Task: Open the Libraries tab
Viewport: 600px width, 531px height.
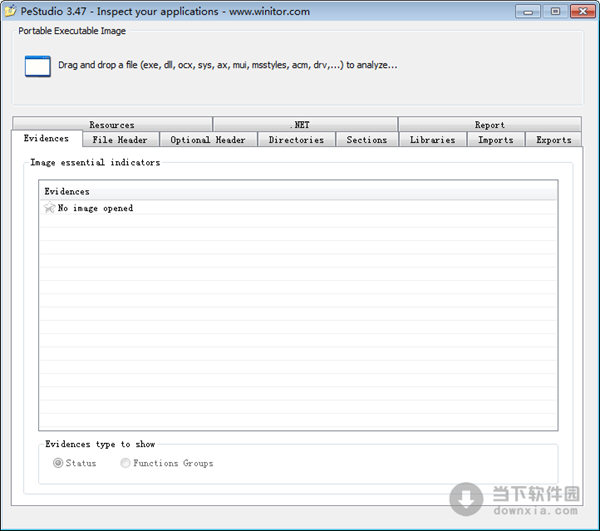Action: click(433, 140)
